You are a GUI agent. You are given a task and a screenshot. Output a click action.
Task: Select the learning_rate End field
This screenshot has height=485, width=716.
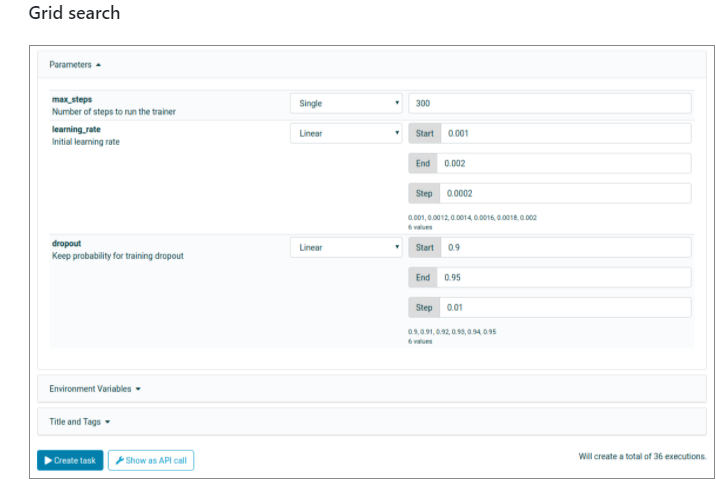point(564,163)
